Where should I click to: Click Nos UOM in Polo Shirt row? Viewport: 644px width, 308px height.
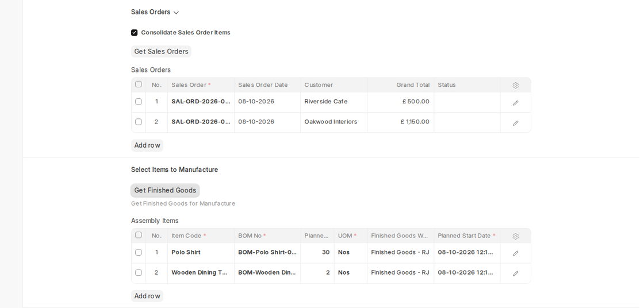351,252
